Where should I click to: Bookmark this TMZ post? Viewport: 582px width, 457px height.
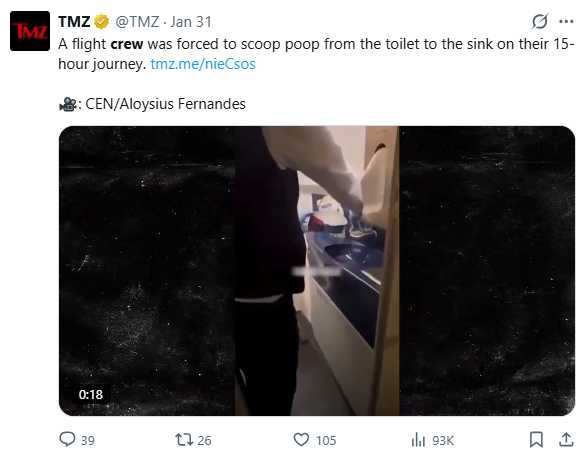point(536,440)
